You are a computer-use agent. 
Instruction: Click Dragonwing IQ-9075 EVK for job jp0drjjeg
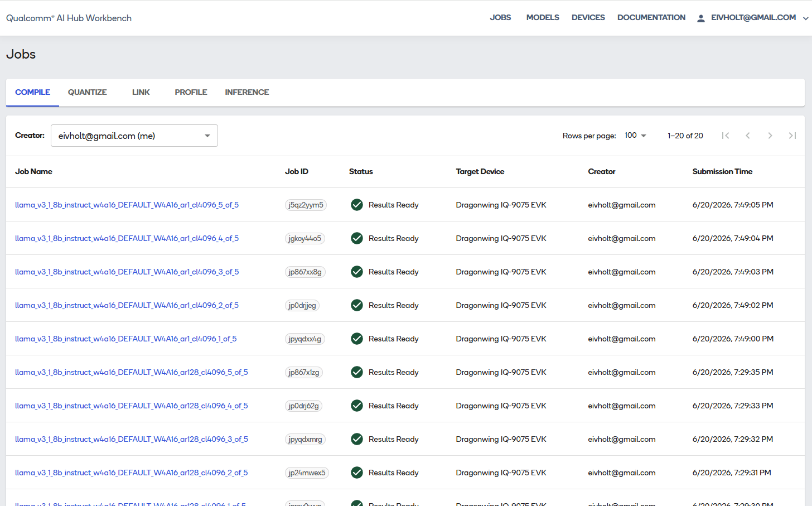pos(501,305)
